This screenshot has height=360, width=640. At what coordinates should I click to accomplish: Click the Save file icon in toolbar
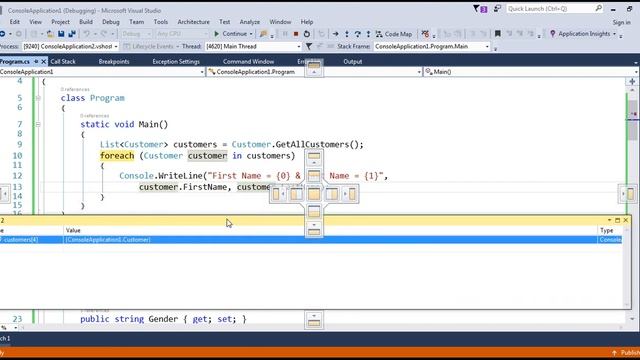(61, 34)
